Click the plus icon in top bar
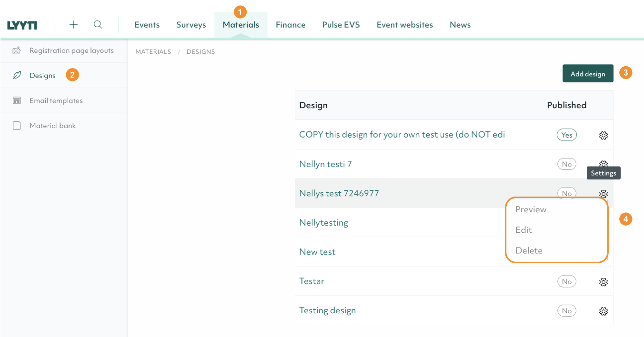Viewport: 644px width, 337px height. (73, 25)
